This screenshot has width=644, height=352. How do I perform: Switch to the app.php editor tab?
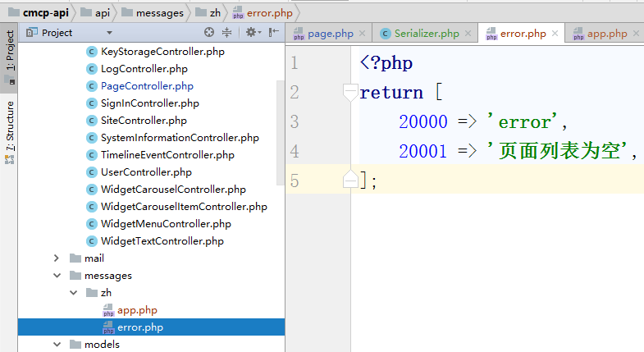pos(606,34)
